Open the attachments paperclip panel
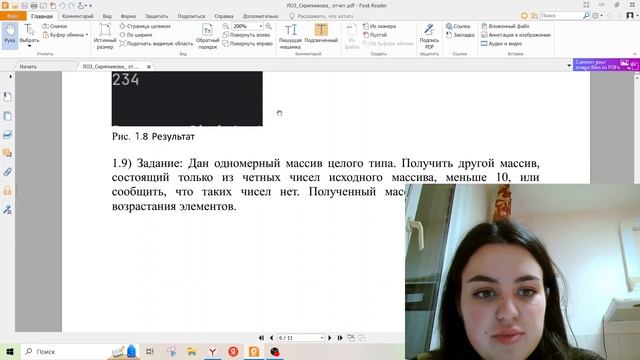 (x=7, y=172)
